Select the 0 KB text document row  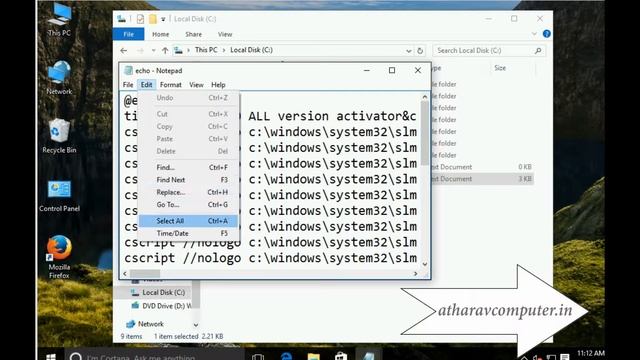point(482,167)
